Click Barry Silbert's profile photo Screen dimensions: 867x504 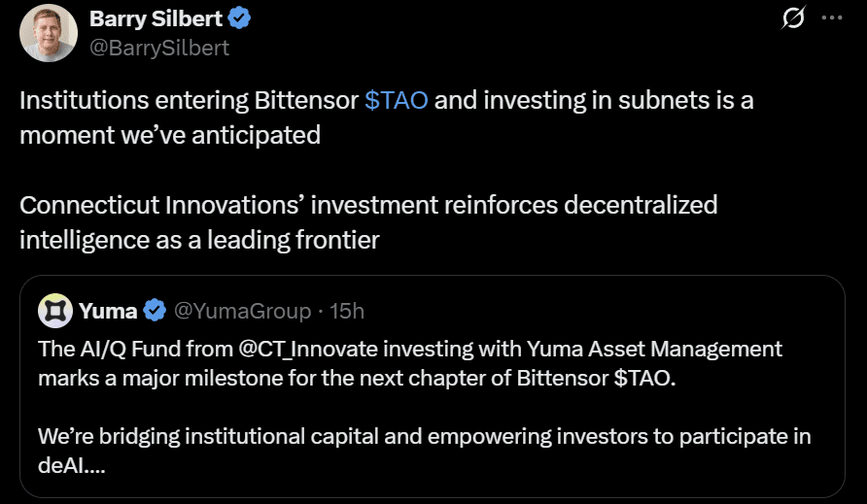click(49, 33)
